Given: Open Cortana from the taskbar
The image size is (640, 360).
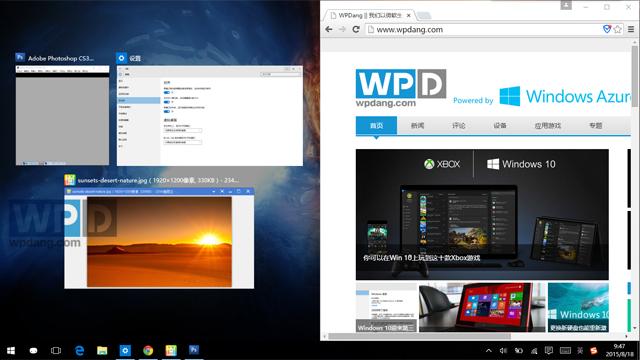Looking at the screenshot, I should coord(33,351).
